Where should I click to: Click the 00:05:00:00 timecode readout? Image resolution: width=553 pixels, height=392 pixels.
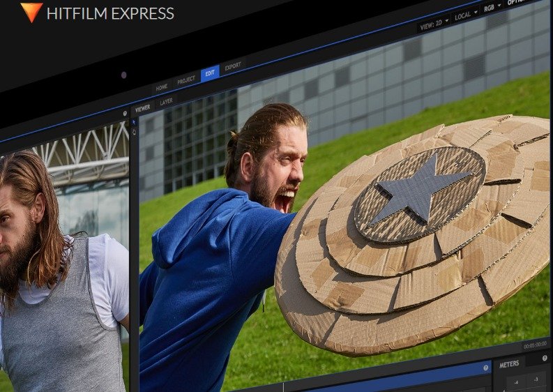pyautogui.click(x=535, y=345)
